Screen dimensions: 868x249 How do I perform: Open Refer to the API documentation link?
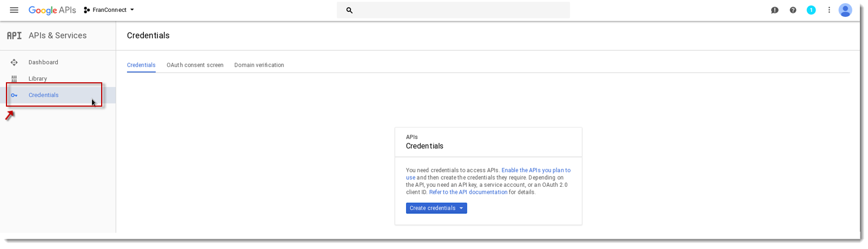(x=468, y=192)
